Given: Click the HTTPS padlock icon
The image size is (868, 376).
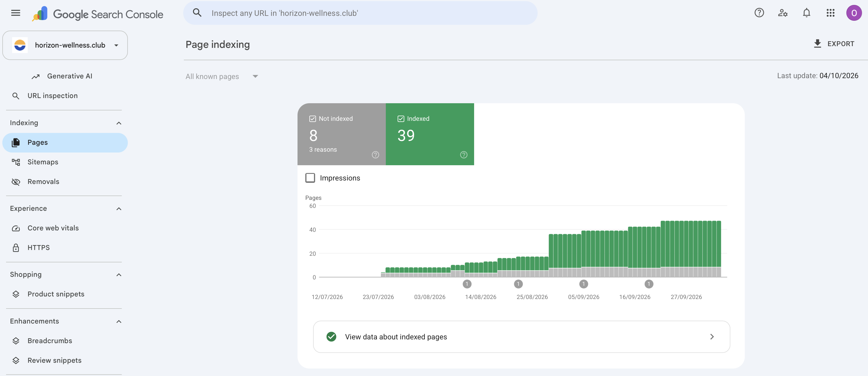Looking at the screenshot, I should [16, 248].
